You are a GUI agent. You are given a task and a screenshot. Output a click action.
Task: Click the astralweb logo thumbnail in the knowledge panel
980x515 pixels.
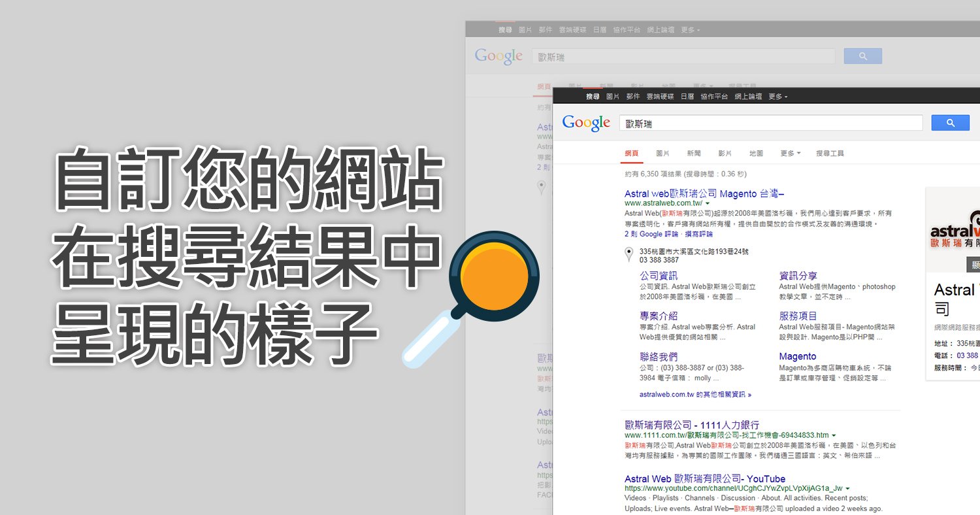point(955,229)
